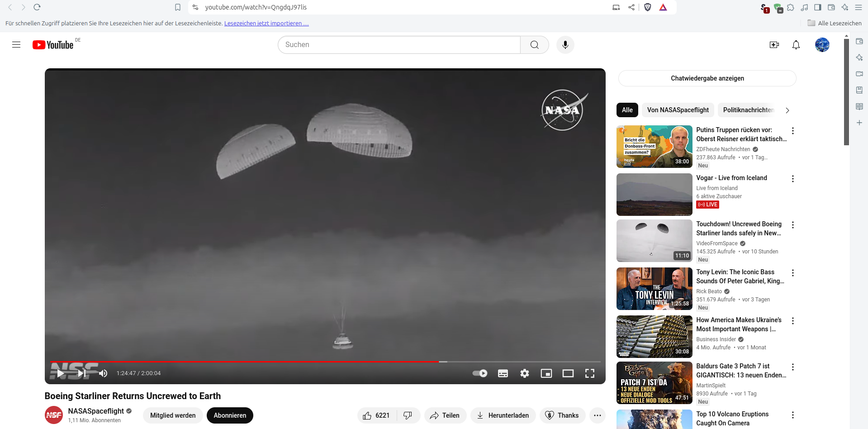Toggle subtitles on the video player

coord(503,373)
